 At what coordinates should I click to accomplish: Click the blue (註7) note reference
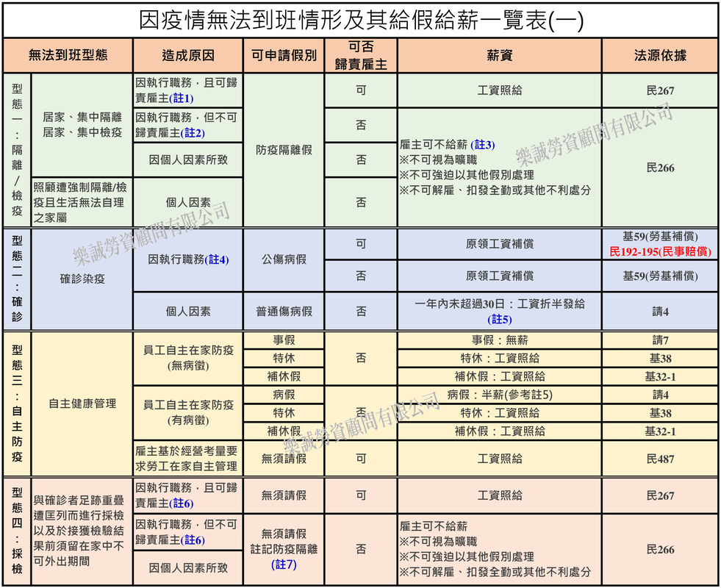pyautogui.click(x=284, y=564)
